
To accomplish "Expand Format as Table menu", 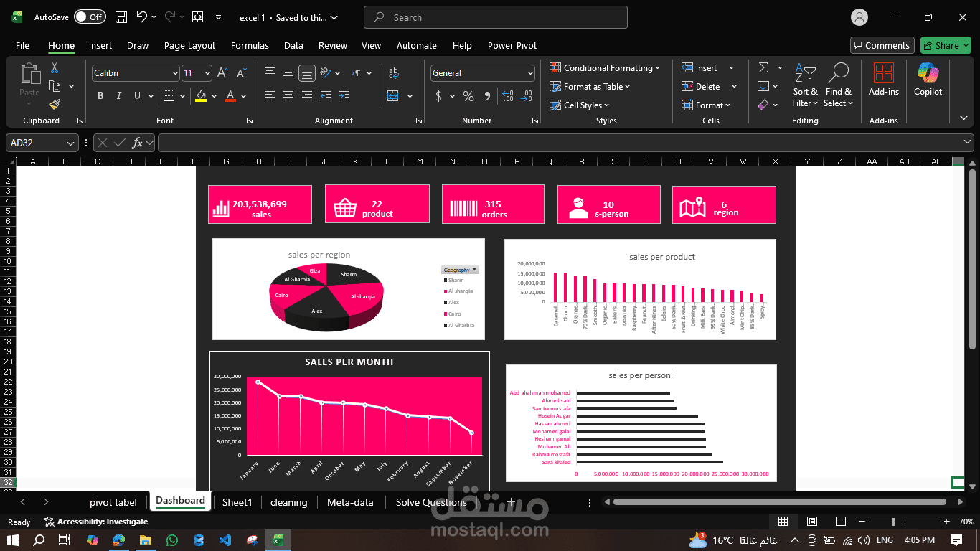I will coord(589,87).
